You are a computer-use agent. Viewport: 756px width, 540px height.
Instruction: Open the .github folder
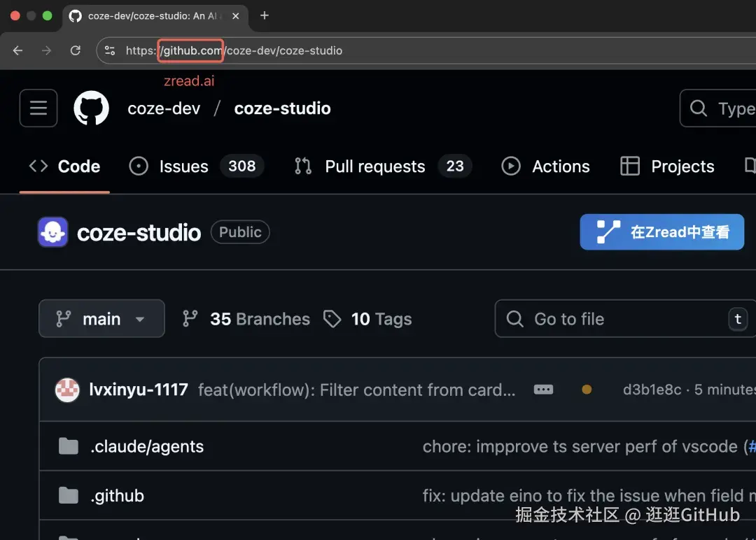pos(117,496)
